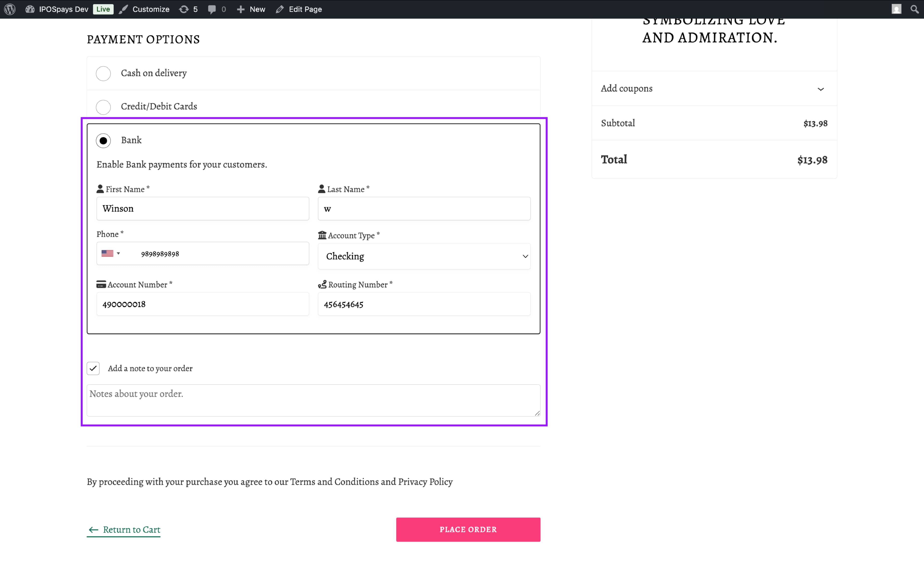Click the Privacy Policy text
This screenshot has width=924, height=578.
click(x=425, y=482)
